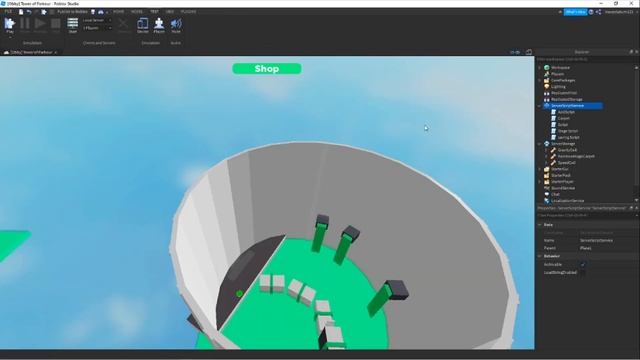Select the Tower of Parkour document tab

coord(31,52)
